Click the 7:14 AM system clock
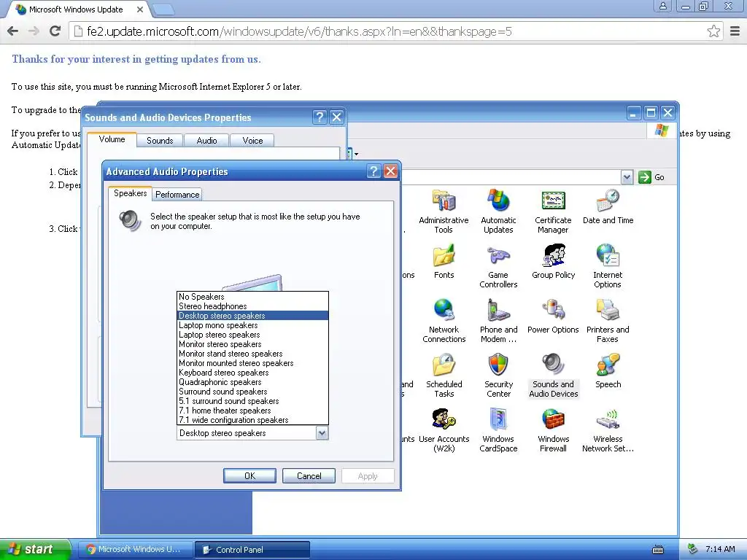747x560 pixels. [x=720, y=550]
